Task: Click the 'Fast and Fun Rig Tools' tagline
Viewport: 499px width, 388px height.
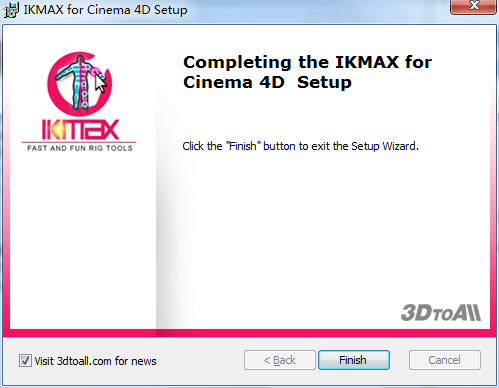Action: (x=80, y=148)
